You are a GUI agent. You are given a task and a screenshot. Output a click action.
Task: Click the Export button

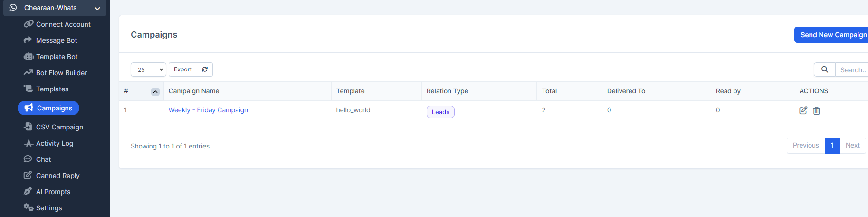click(183, 69)
